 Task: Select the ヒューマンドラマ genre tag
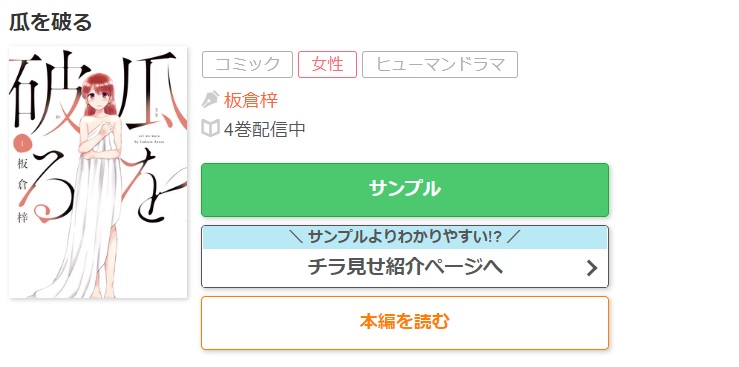[x=440, y=64]
